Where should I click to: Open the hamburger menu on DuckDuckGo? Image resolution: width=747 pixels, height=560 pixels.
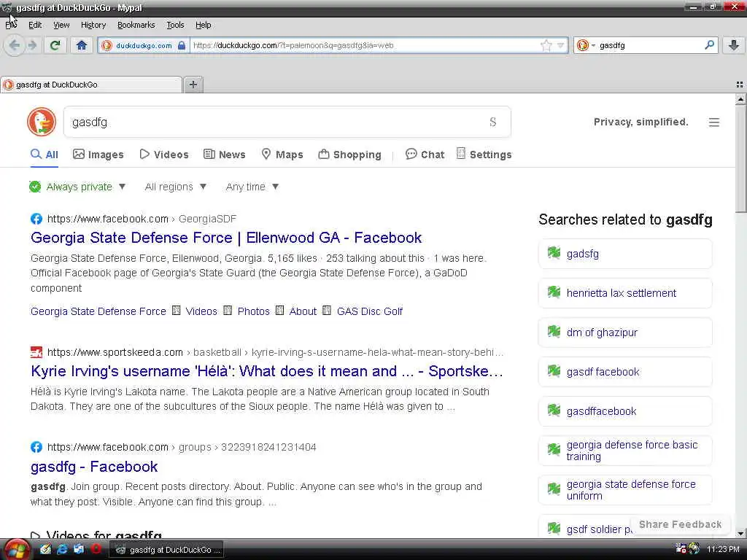(x=713, y=122)
